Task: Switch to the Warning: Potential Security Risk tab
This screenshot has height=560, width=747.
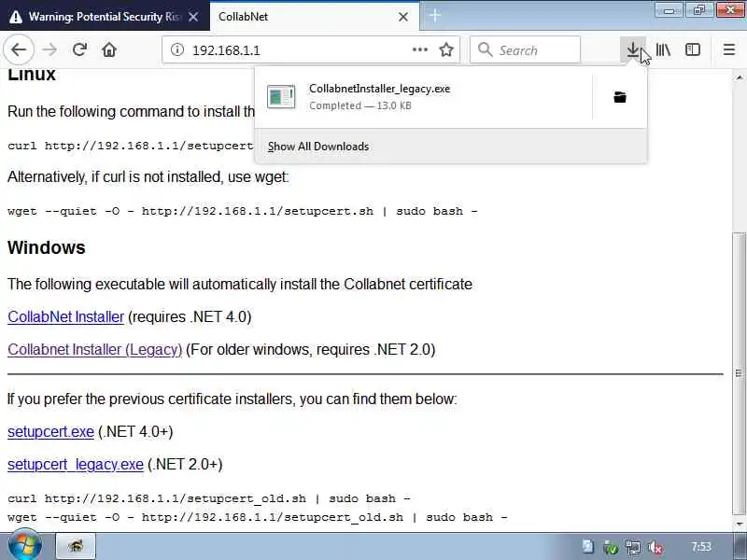Action: tap(105, 16)
